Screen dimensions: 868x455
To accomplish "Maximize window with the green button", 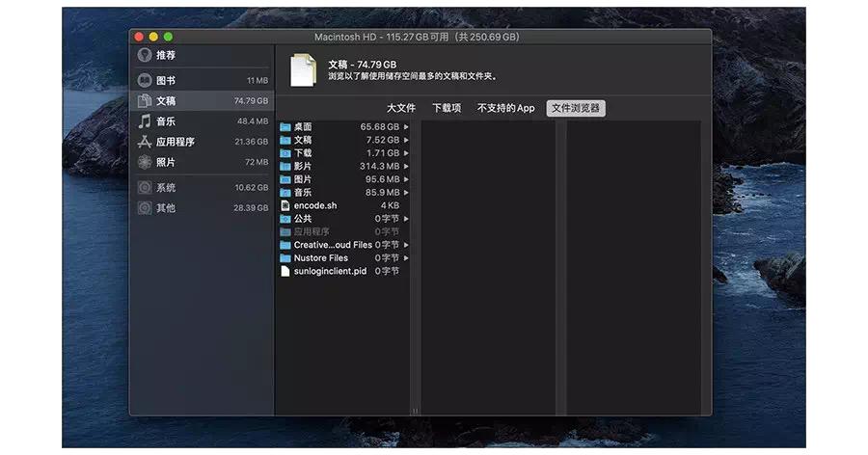I will (x=168, y=37).
